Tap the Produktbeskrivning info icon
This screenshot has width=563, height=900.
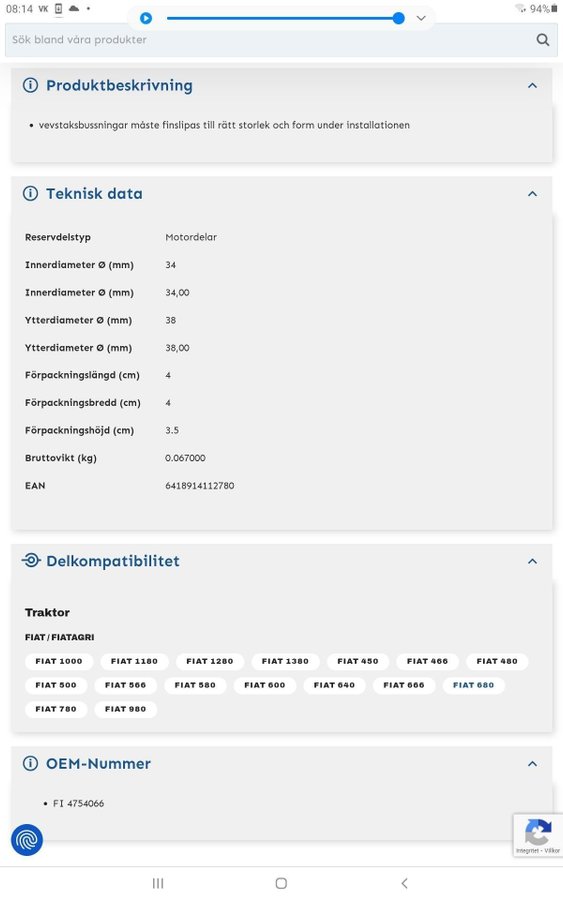pyautogui.click(x=30, y=85)
